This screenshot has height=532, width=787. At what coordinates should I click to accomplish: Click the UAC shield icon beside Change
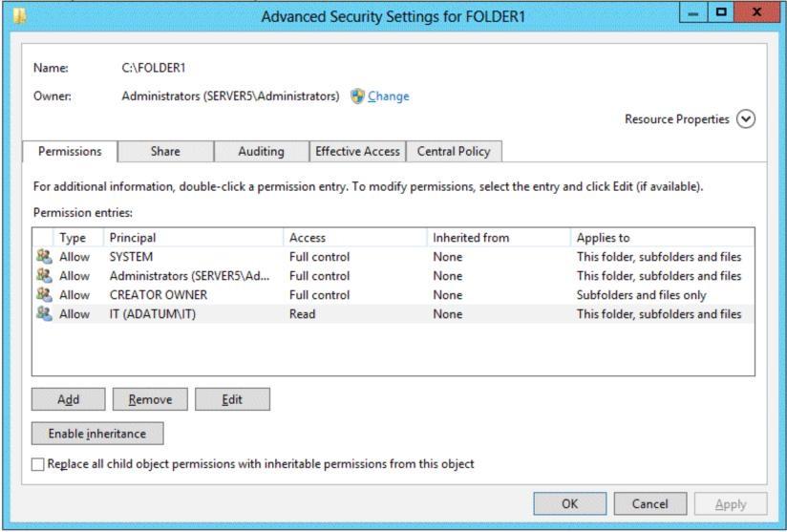pyautogui.click(x=357, y=96)
